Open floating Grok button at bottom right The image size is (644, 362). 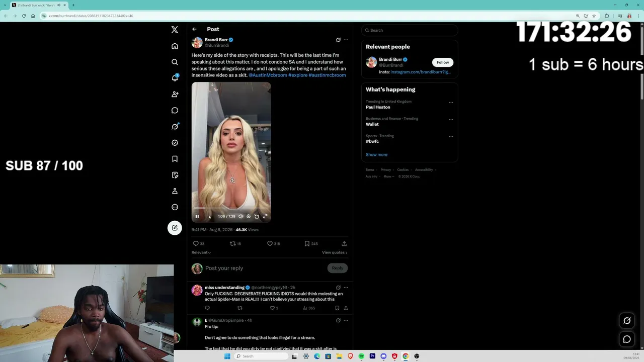click(627, 321)
